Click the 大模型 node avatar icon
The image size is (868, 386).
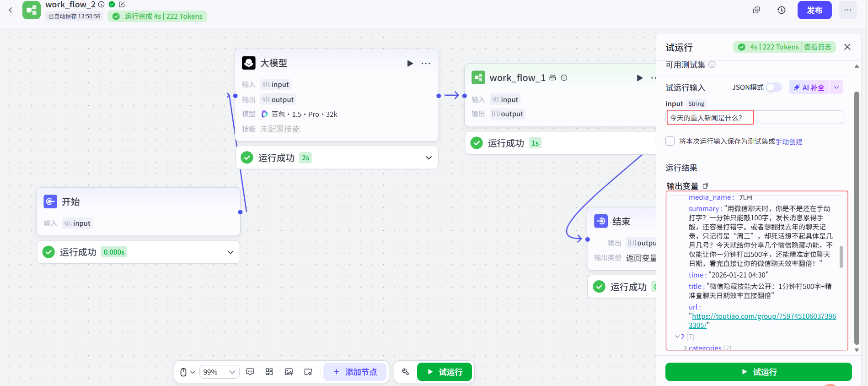[x=249, y=63]
